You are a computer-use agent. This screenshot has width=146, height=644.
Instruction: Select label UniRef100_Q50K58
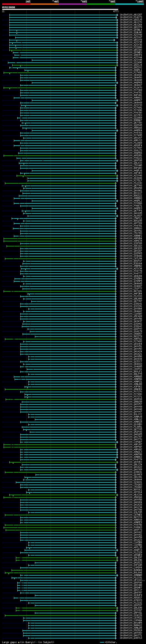[131, 188]
